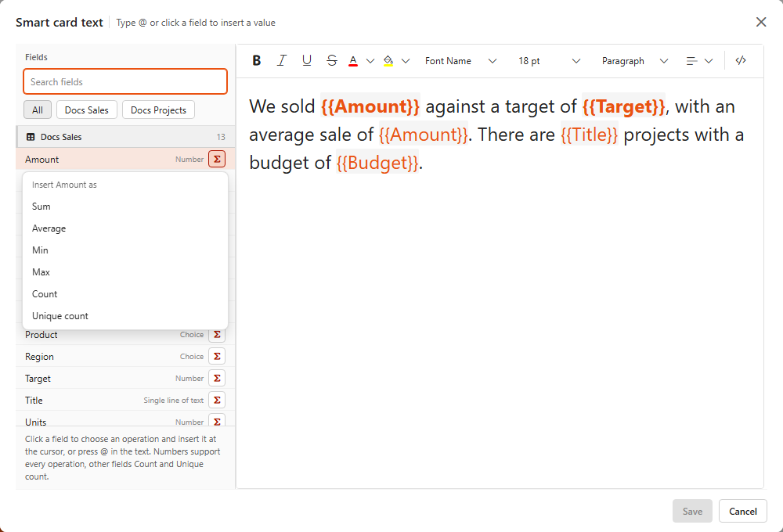Select the Docs Sales filter tab
This screenshot has width=783, height=532.
pyautogui.click(x=86, y=110)
